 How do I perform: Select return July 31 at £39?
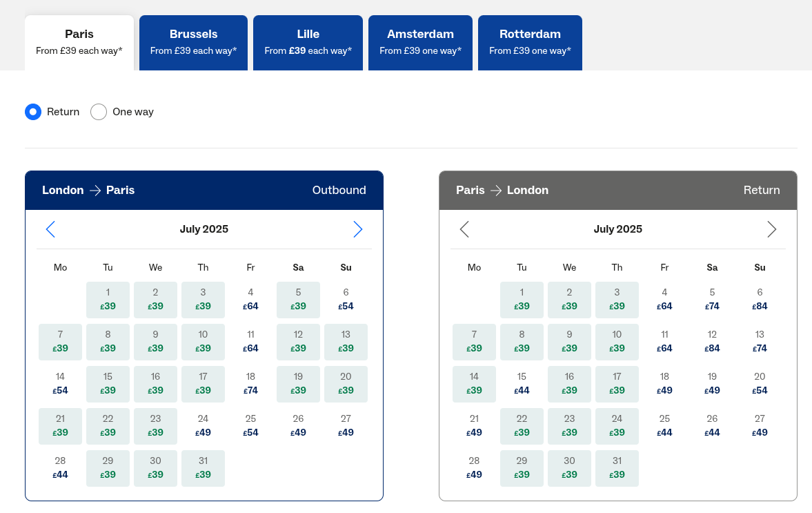[x=617, y=468]
